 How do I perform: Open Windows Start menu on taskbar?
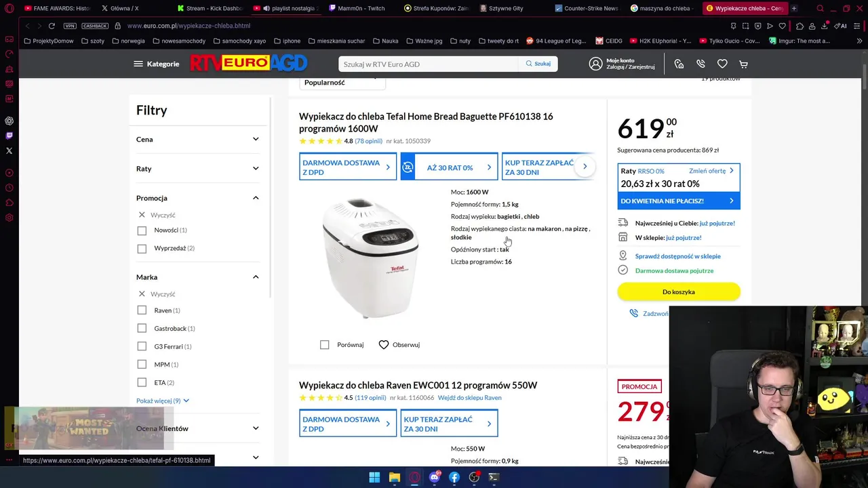pyautogui.click(x=374, y=477)
